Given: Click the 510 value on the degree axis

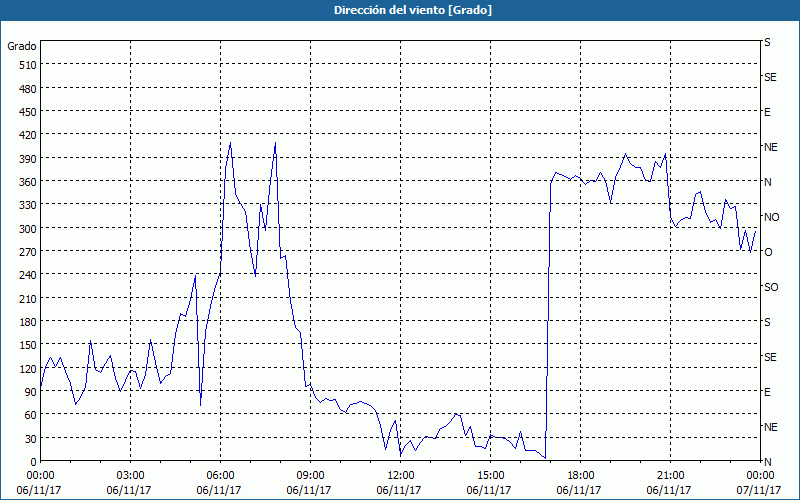Looking at the screenshot, I should pyautogui.click(x=28, y=65).
